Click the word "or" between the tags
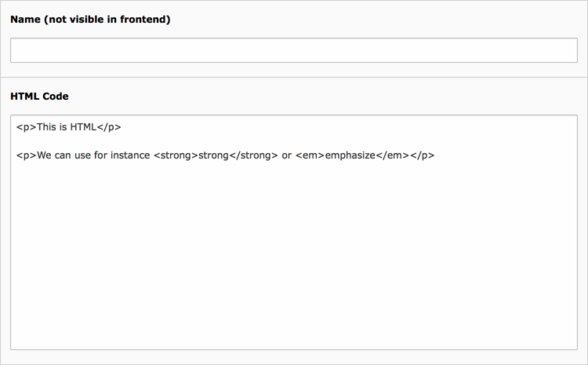Image resolution: width=588 pixels, height=365 pixels. pos(286,155)
